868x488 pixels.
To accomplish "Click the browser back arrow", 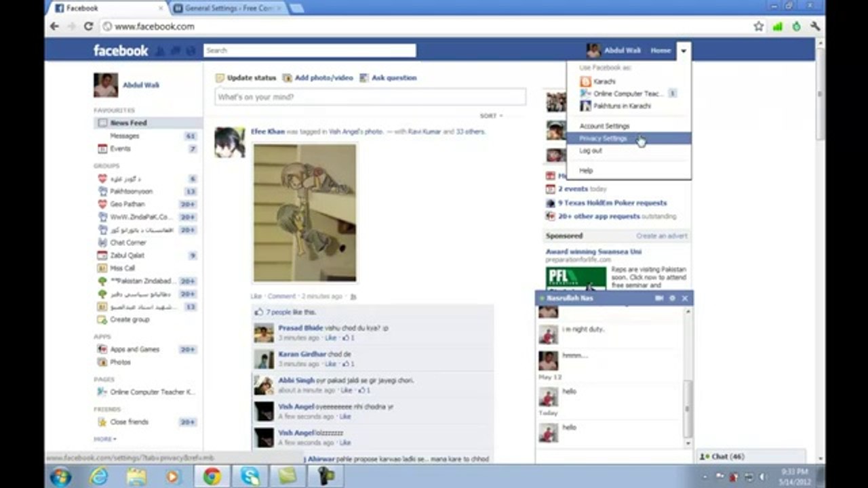I will (x=55, y=26).
